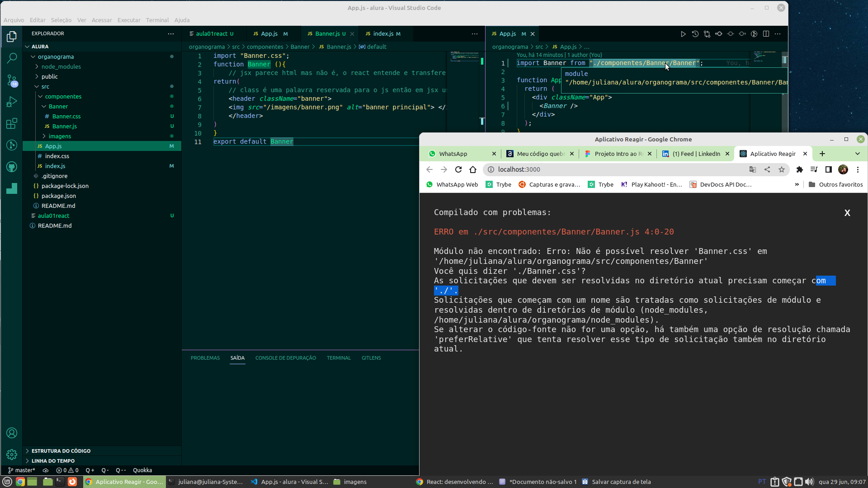Switch to CONSOLE DE DEPURAÇÃO tab
Viewport: 868px width, 488px height.
[285, 358]
